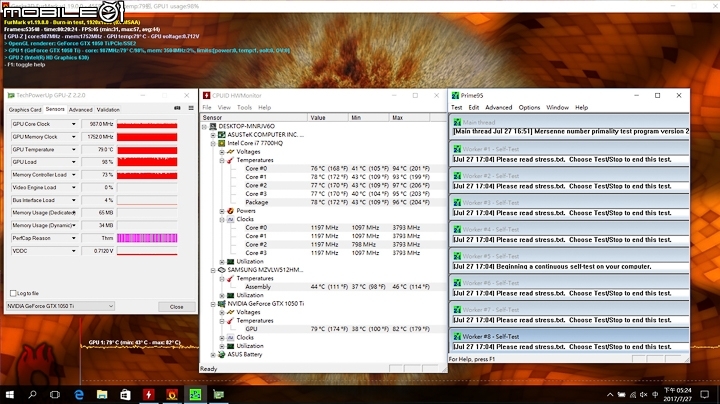Screen dimensions: 720x404
Task: Collapse the SAMSUNG MZVLW512HM node
Action: pos(213,270)
